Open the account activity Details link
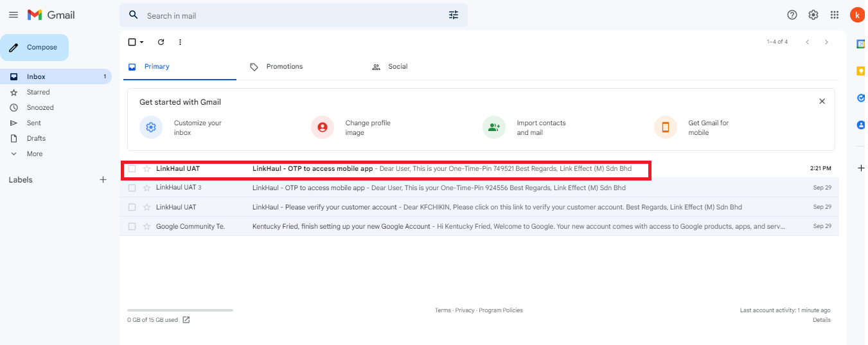The image size is (868, 345). click(x=821, y=320)
